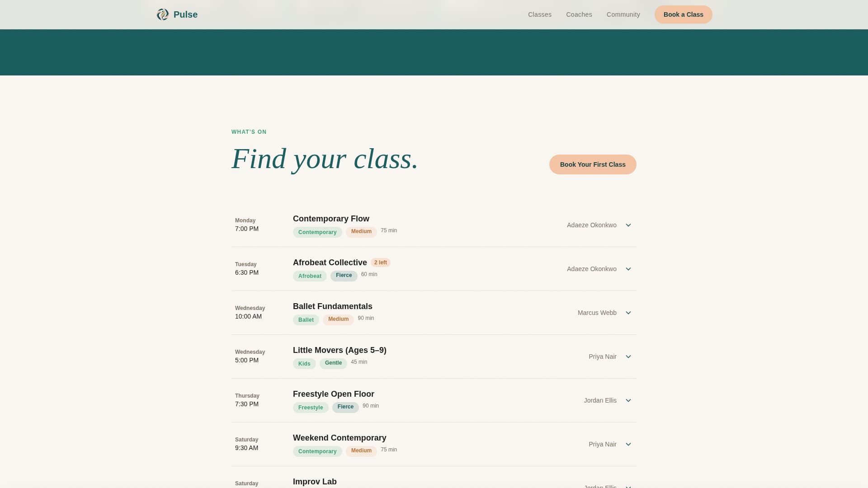Expand Afrobeat Collective details chevron

pyautogui.click(x=628, y=269)
